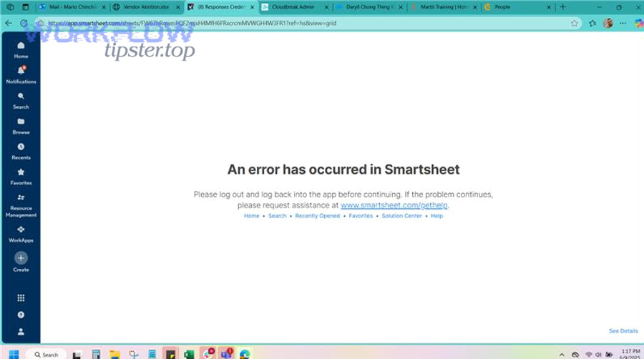Close the People tab
The image size is (644, 359).
pos(548,7)
